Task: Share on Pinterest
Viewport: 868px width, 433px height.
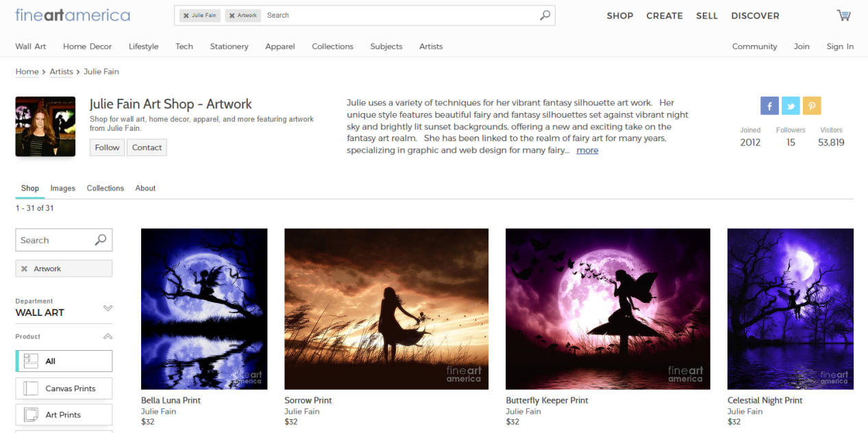Action: coord(812,106)
